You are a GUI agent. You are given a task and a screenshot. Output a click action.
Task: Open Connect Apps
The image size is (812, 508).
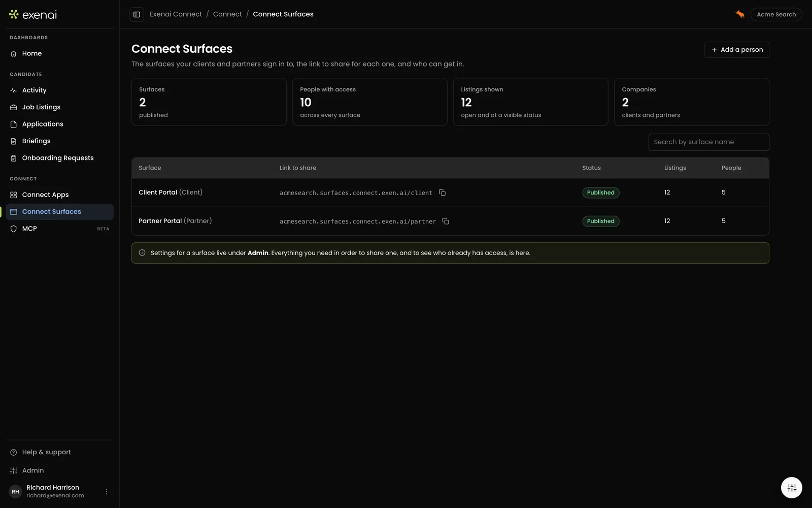click(x=60, y=195)
